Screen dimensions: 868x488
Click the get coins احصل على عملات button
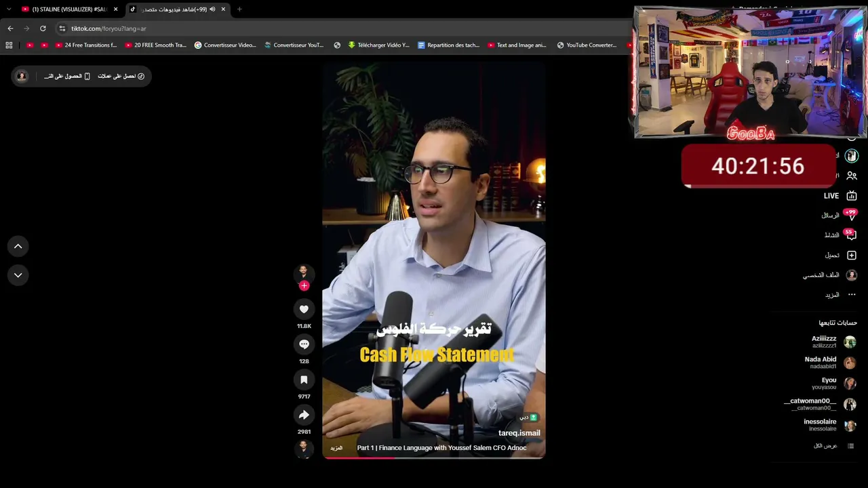(121, 76)
